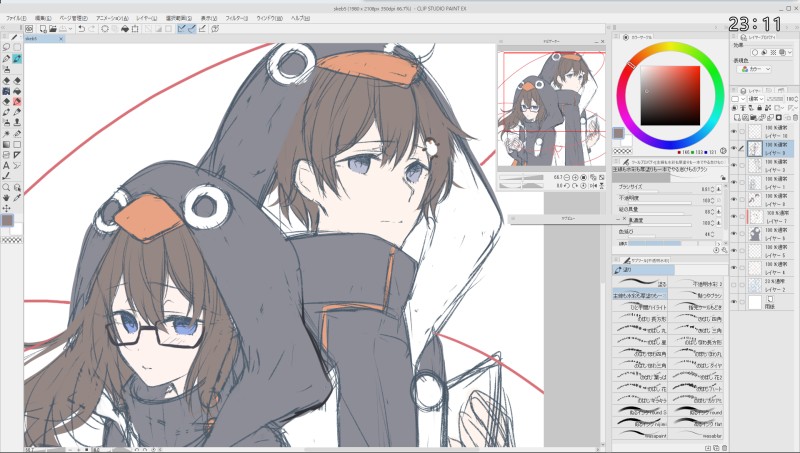The width and height of the screenshot is (800, 453).
Task: Select the highlighted Brush tool in toolbox
Action: click(x=17, y=58)
